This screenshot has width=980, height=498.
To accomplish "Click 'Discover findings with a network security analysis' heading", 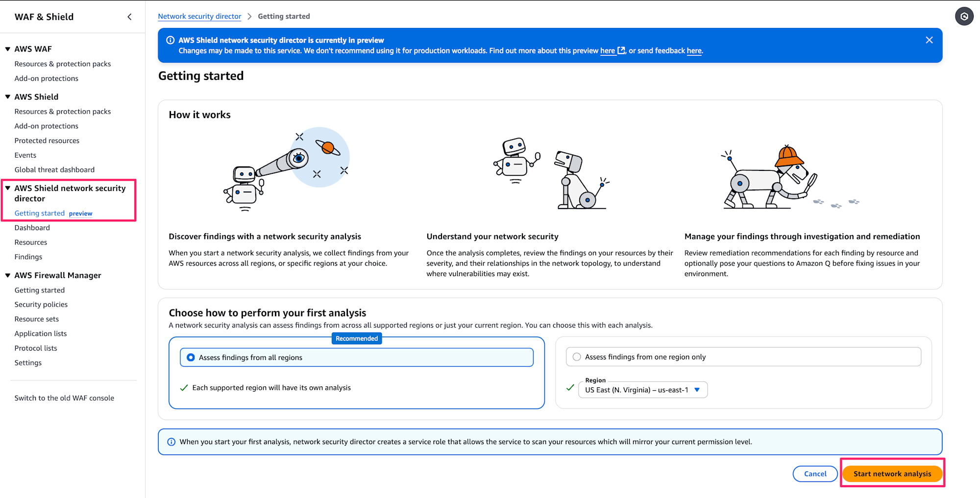I will pos(265,237).
